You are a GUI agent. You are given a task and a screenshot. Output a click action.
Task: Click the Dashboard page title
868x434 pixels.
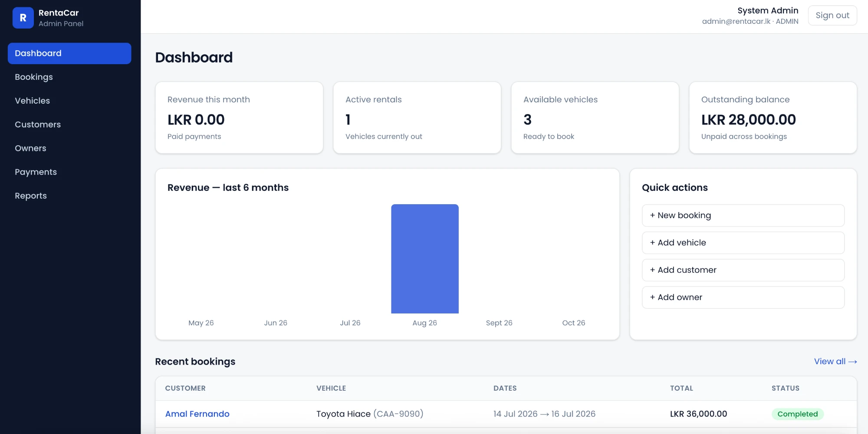pos(194,57)
